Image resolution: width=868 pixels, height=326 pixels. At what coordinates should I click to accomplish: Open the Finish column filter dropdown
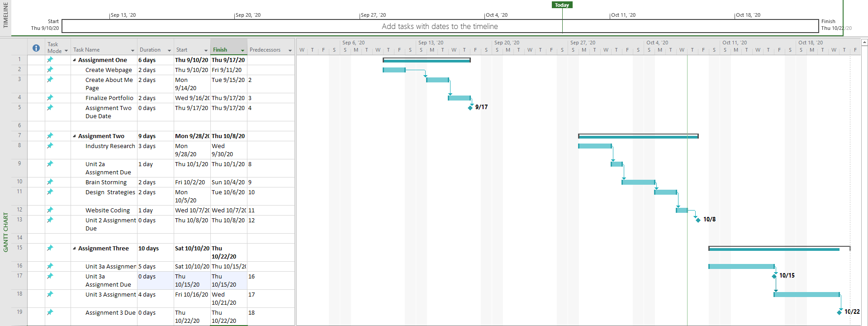point(242,50)
